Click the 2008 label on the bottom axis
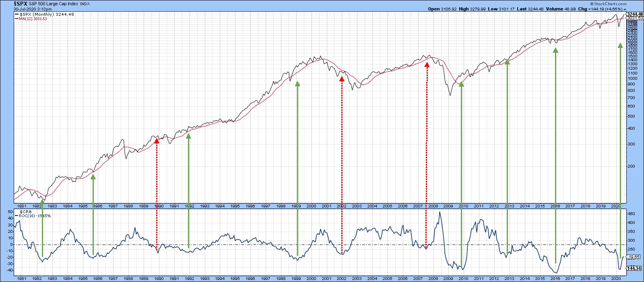Image resolution: width=644 pixels, height=282 pixels. coord(433,279)
